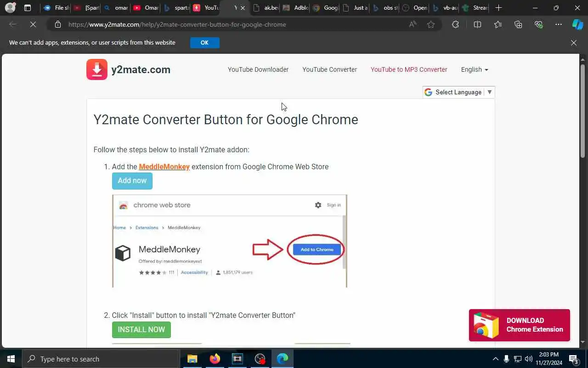The width and height of the screenshot is (588, 368).
Task: Open Browser essentials heart icon
Action: [x=538, y=24]
